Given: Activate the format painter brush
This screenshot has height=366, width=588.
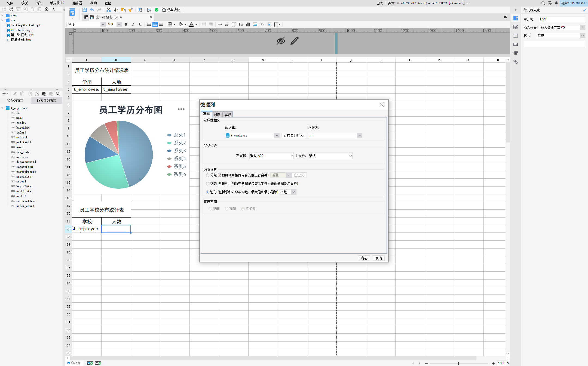Looking at the screenshot, I should click(x=131, y=10).
